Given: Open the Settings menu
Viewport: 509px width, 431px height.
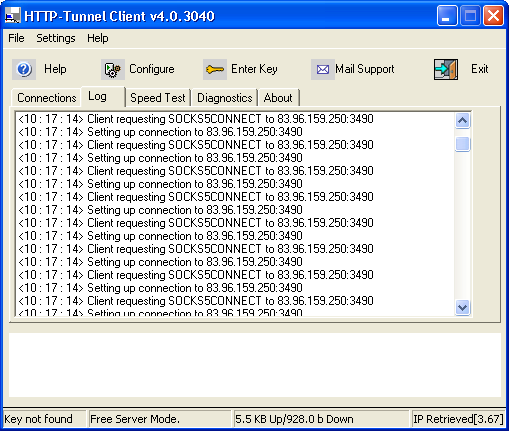Looking at the screenshot, I should click(x=56, y=38).
